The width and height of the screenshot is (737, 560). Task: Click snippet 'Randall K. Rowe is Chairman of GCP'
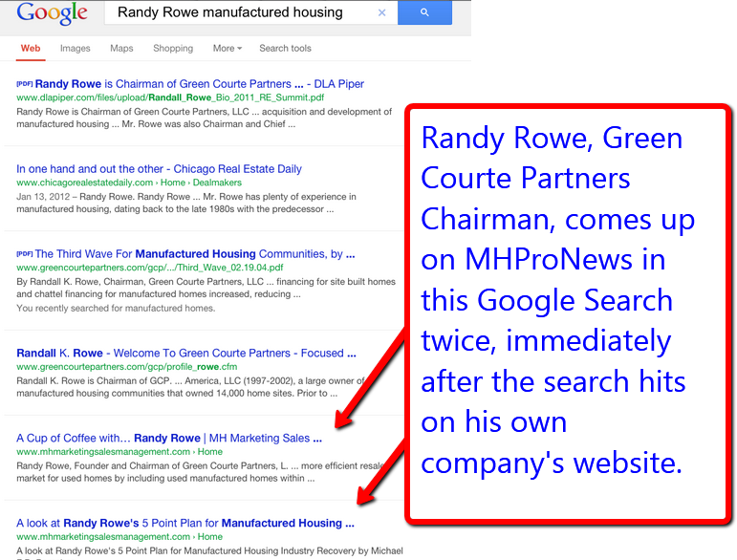pyautogui.click(x=190, y=387)
